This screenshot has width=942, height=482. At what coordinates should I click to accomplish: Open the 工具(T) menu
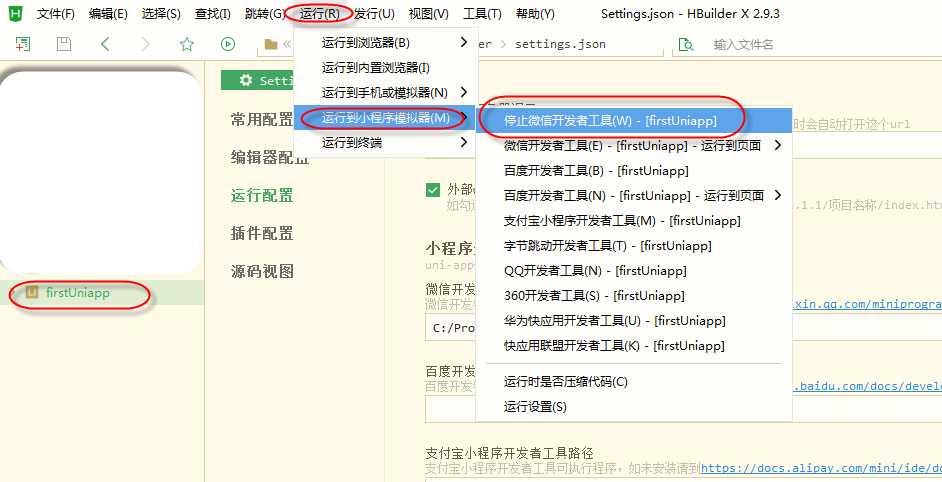pos(482,14)
